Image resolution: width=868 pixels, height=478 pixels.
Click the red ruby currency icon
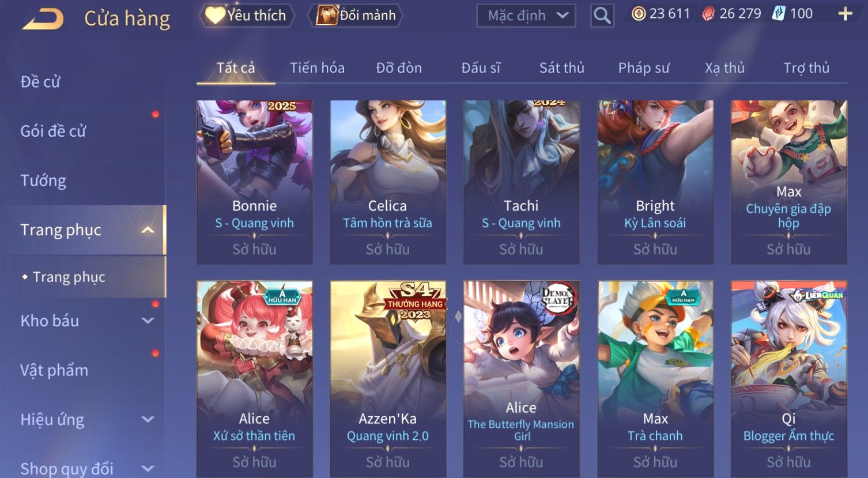(708, 14)
